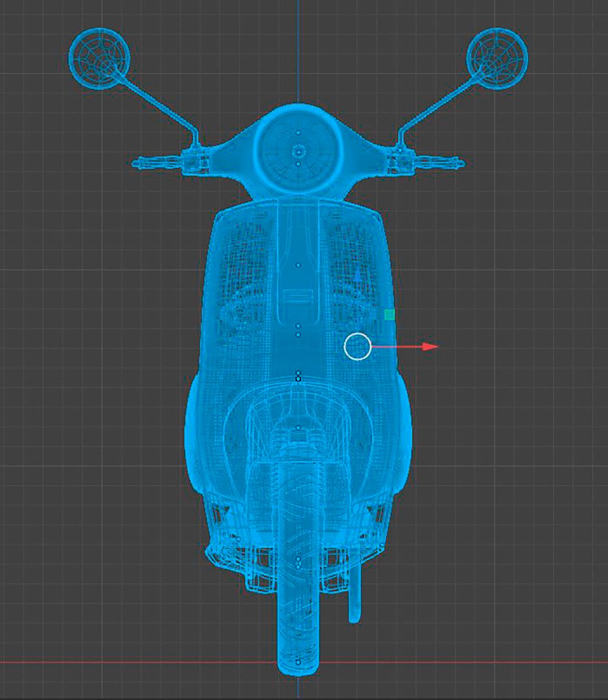This screenshot has width=608, height=700.
Task: Select the scooter's round headlight
Action: (299, 150)
